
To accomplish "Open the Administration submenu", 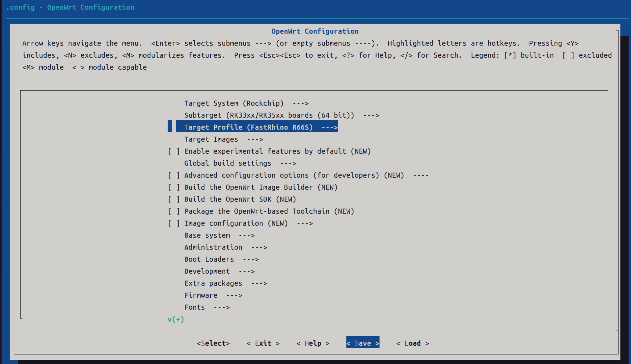I will tap(225, 247).
